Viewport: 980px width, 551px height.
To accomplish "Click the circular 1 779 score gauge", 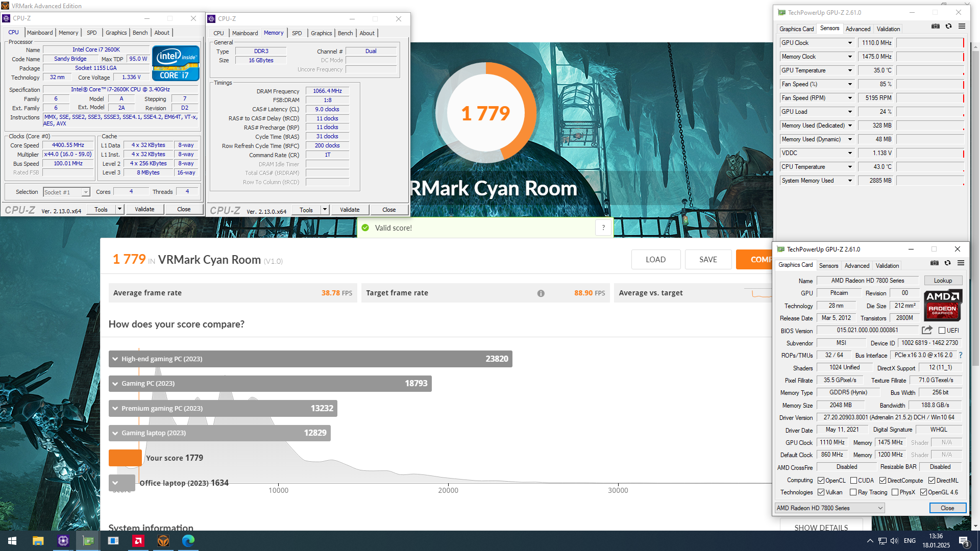I will point(485,113).
